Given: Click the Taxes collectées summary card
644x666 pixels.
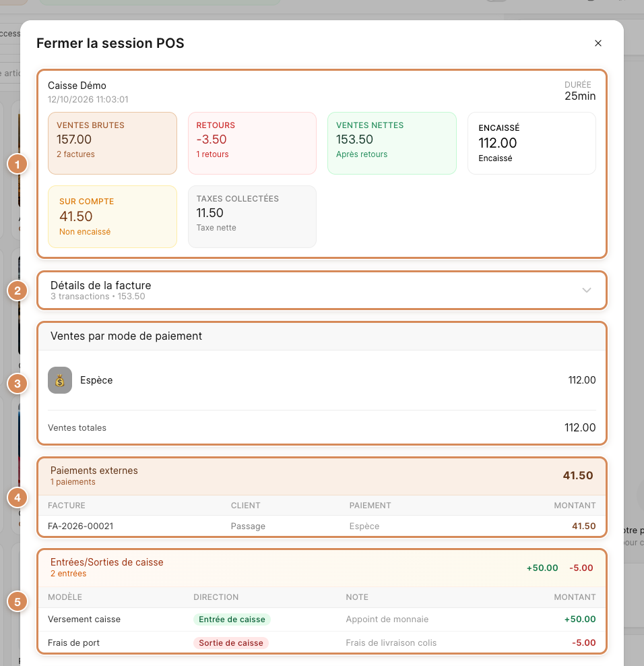Looking at the screenshot, I should point(252,216).
